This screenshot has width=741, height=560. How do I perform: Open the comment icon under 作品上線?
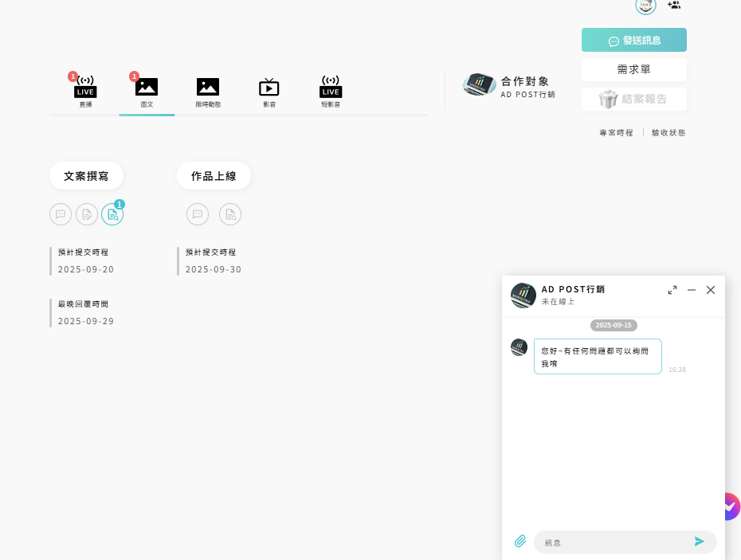198,214
